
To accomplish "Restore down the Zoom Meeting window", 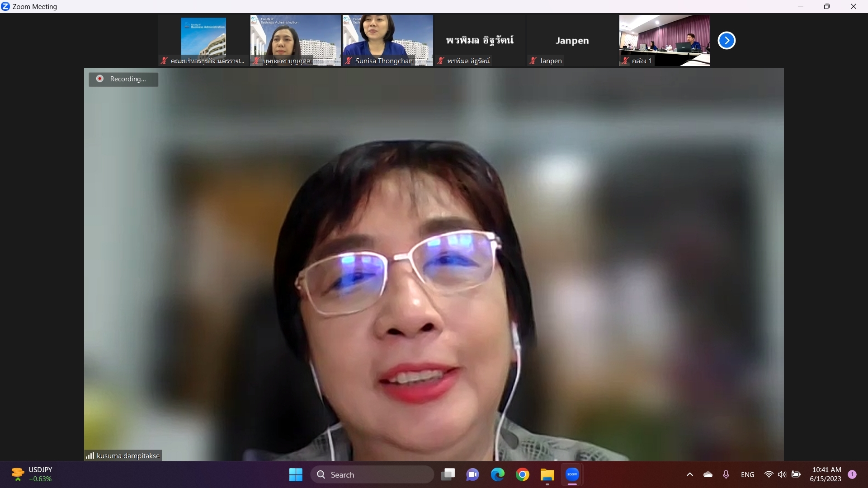I will [x=826, y=6].
